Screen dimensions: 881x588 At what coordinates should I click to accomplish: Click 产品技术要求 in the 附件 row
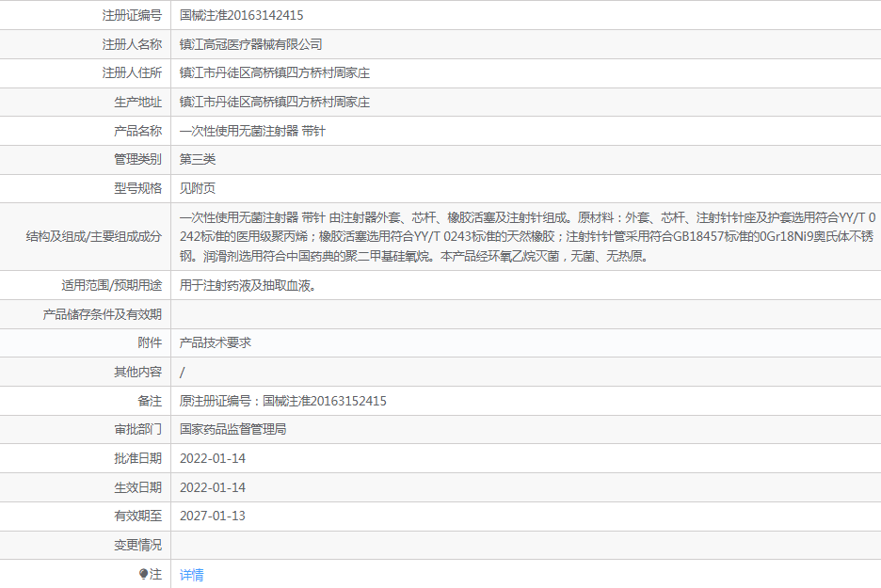tap(216, 343)
